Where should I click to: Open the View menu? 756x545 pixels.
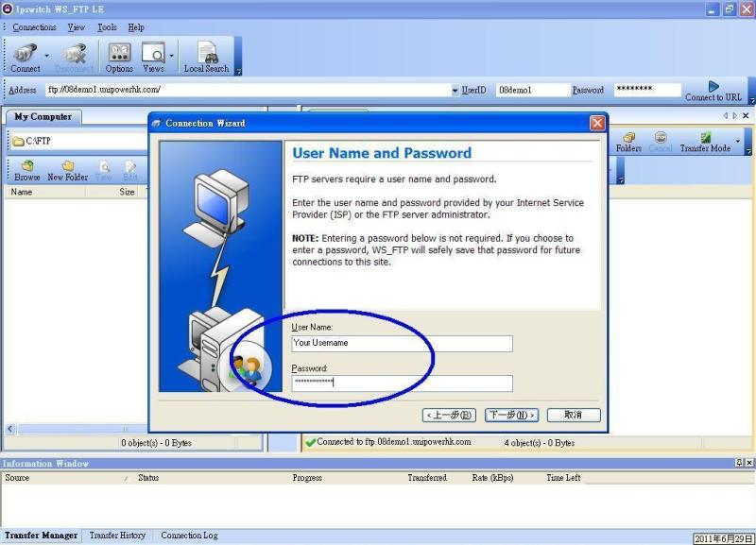[77, 27]
